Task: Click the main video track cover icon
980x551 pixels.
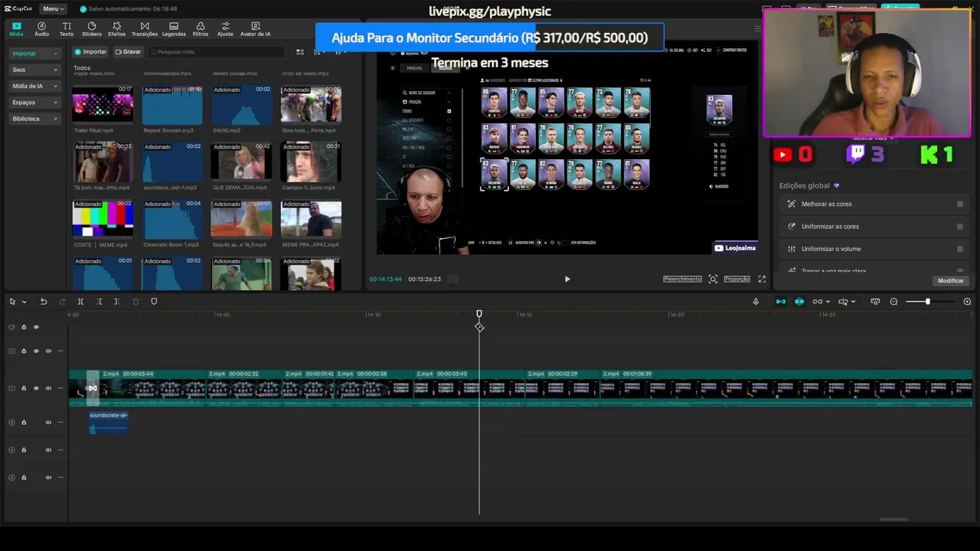Action: 11,389
